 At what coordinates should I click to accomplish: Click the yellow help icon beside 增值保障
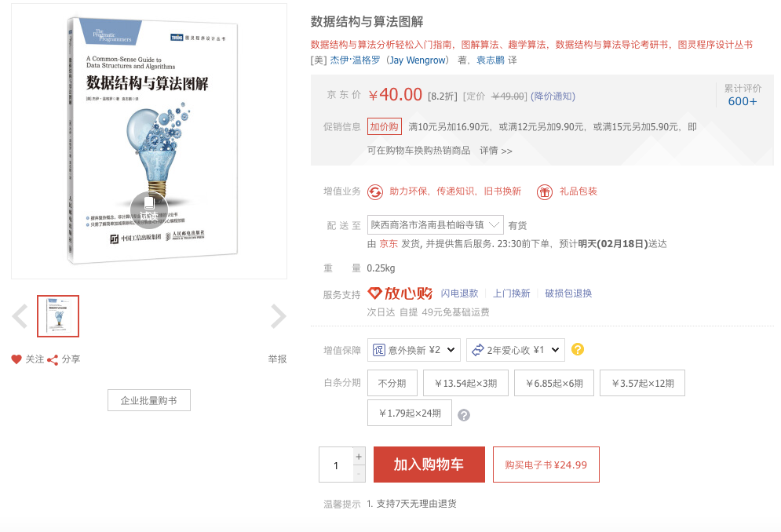coord(577,349)
